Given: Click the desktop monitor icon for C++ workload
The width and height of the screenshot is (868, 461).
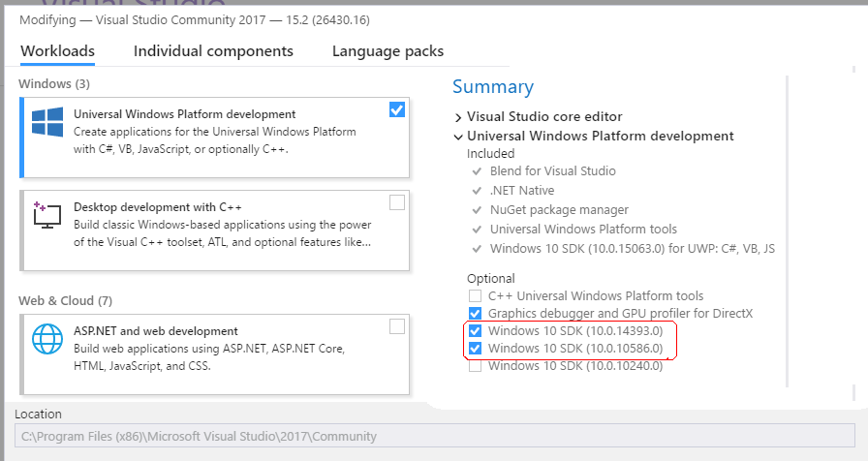Looking at the screenshot, I should pyautogui.click(x=47, y=215).
